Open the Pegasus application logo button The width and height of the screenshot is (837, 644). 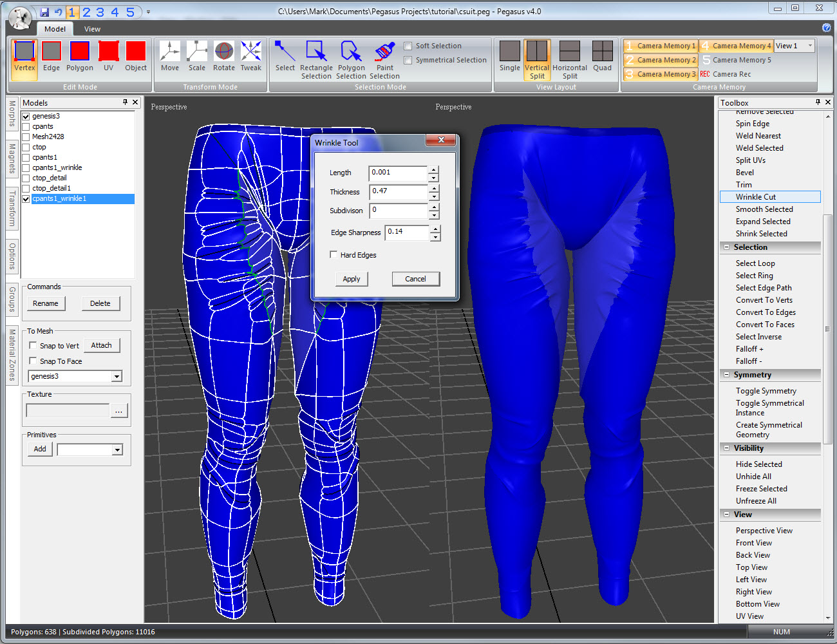pos(21,18)
